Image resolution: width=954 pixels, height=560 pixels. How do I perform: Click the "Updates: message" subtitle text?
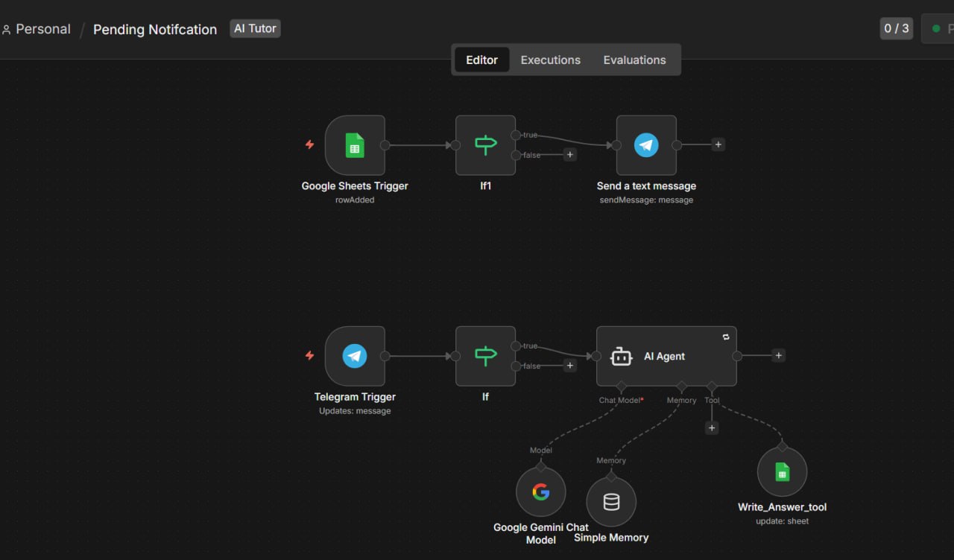point(355,410)
